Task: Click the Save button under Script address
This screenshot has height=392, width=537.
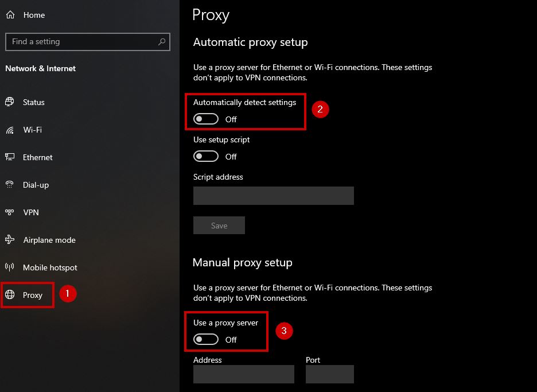Action: (219, 225)
